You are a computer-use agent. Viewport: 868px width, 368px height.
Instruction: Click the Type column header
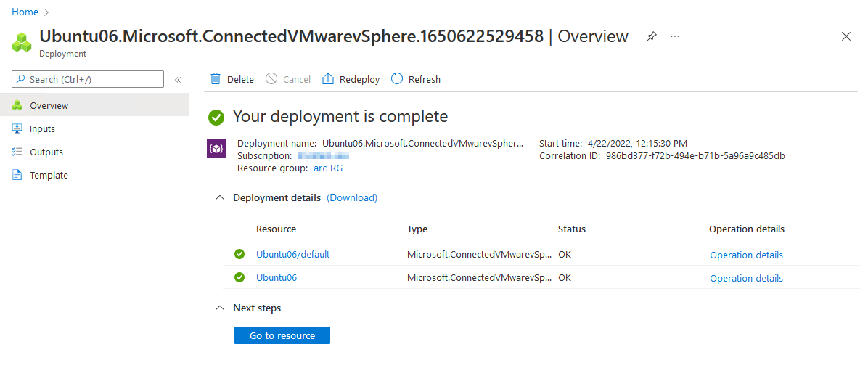point(417,229)
